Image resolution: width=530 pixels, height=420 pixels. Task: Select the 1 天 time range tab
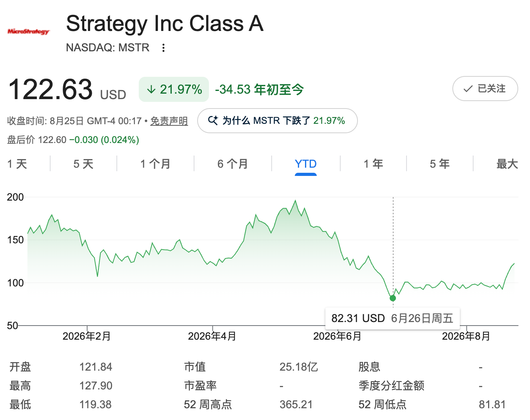pyautogui.click(x=17, y=164)
